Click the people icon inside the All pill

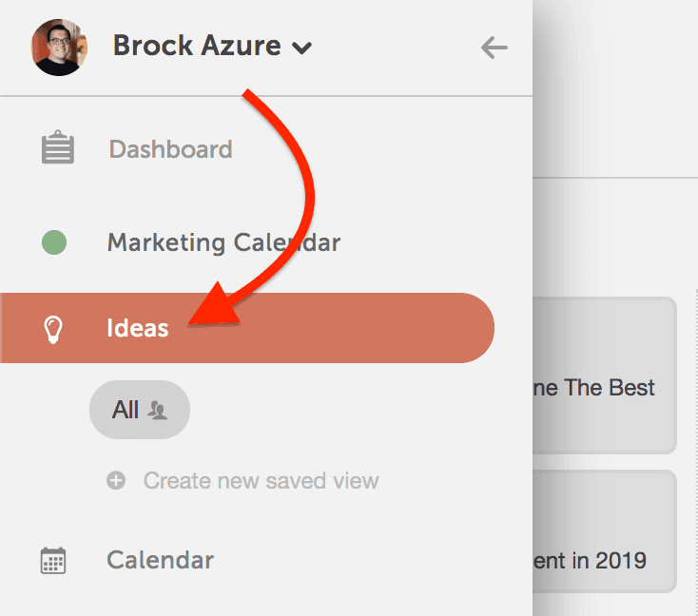tap(157, 411)
